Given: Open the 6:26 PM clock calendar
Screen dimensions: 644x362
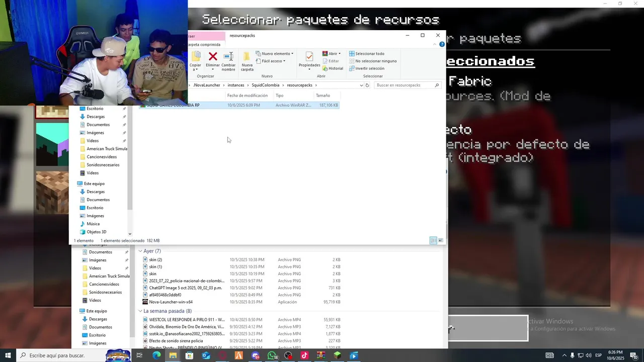Looking at the screenshot, I should pyautogui.click(x=615, y=355).
